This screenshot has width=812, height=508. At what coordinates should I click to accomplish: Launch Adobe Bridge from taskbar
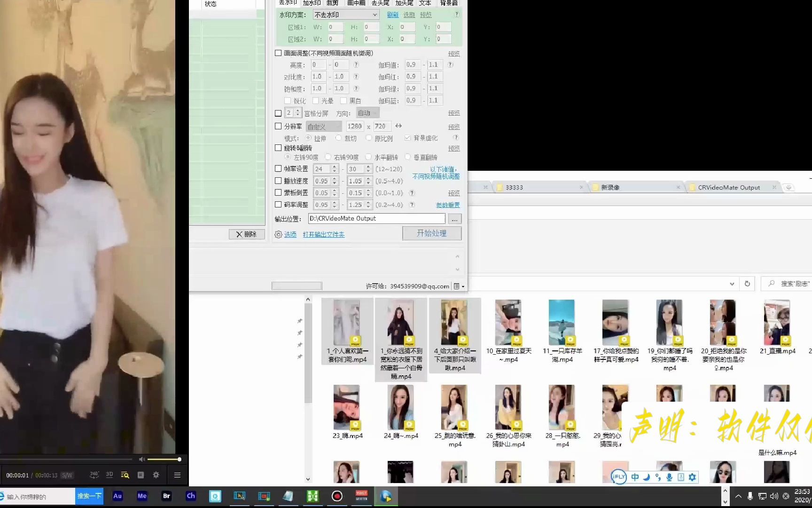click(166, 496)
